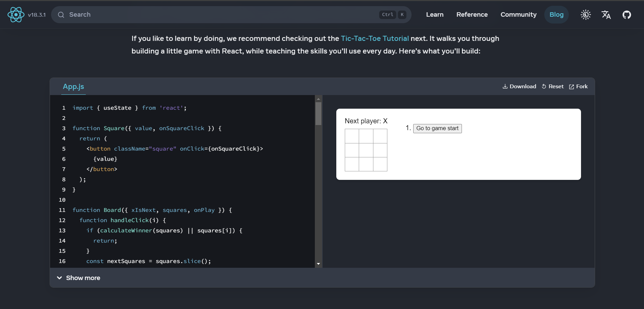Expand code with Show more
Screen dimensions: 644x309
[79, 278]
